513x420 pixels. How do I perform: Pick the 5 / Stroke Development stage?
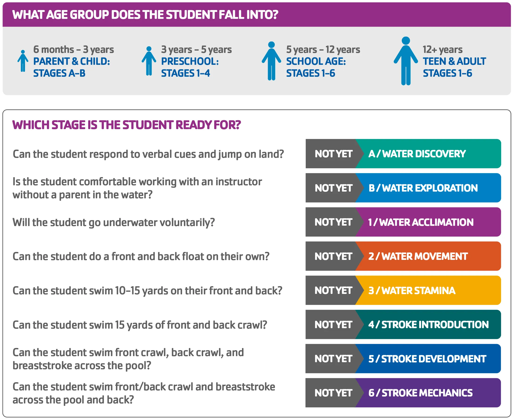point(428,358)
